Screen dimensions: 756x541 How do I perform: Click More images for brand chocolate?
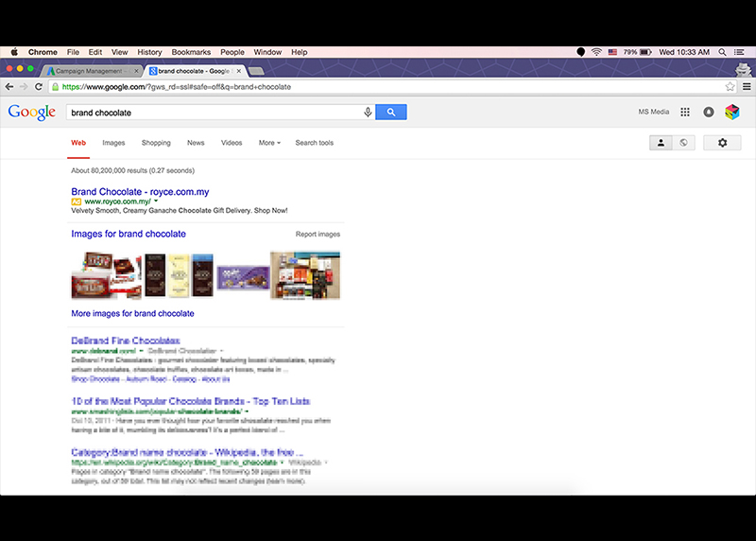[x=132, y=313]
